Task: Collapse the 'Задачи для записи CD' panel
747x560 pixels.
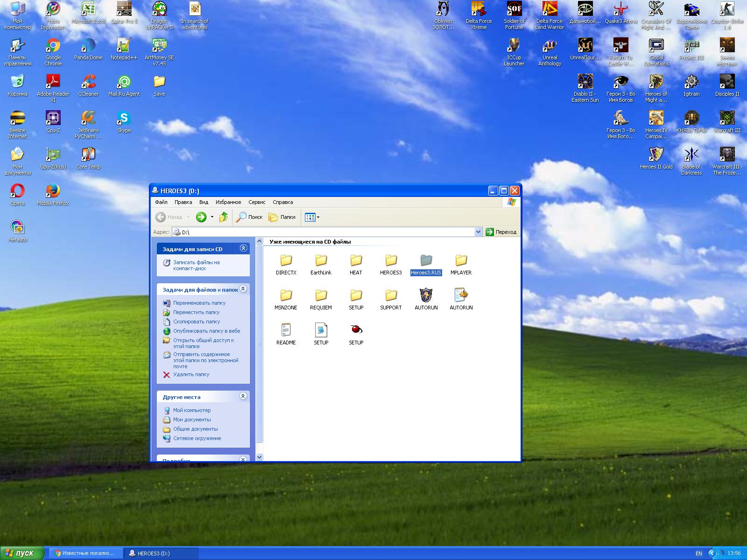Action: [x=243, y=248]
